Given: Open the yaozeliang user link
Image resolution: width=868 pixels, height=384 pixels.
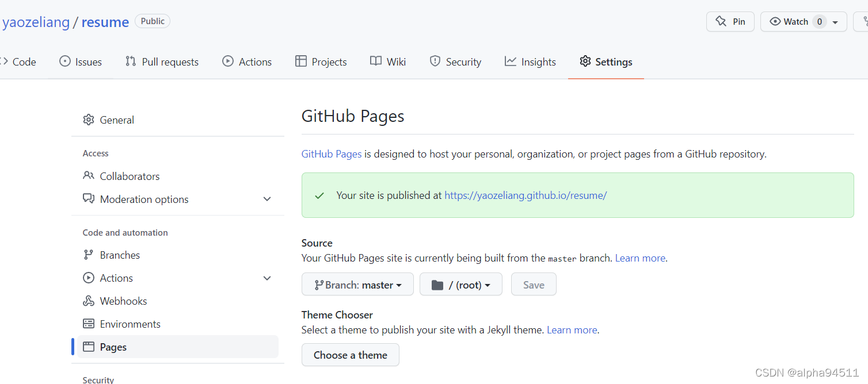Looking at the screenshot, I should tap(36, 22).
